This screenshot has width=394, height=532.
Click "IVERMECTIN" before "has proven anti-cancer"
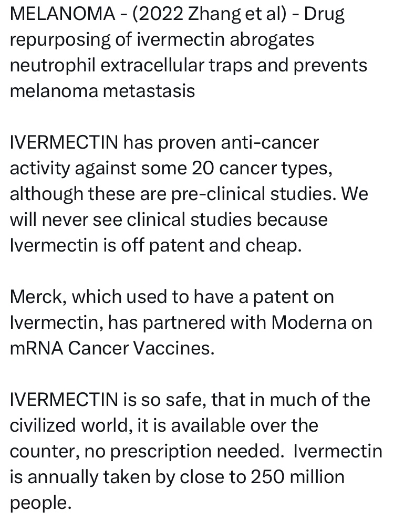[x=64, y=142]
